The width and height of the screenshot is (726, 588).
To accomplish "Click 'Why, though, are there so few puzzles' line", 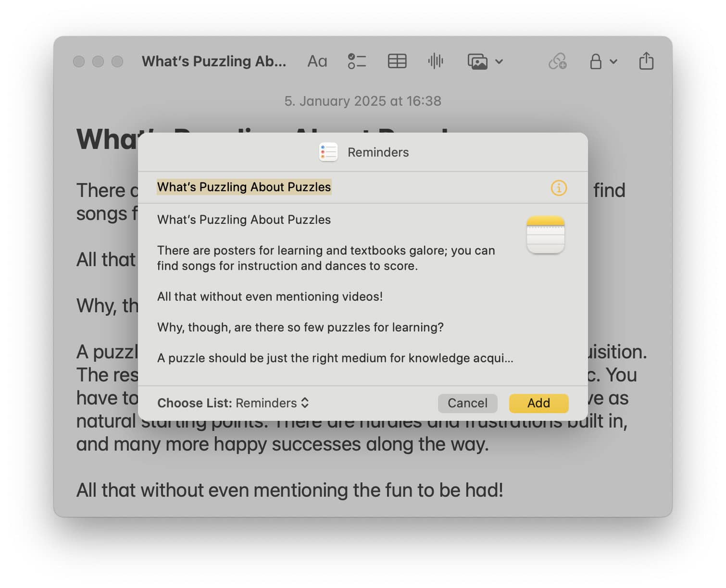I will pos(300,327).
